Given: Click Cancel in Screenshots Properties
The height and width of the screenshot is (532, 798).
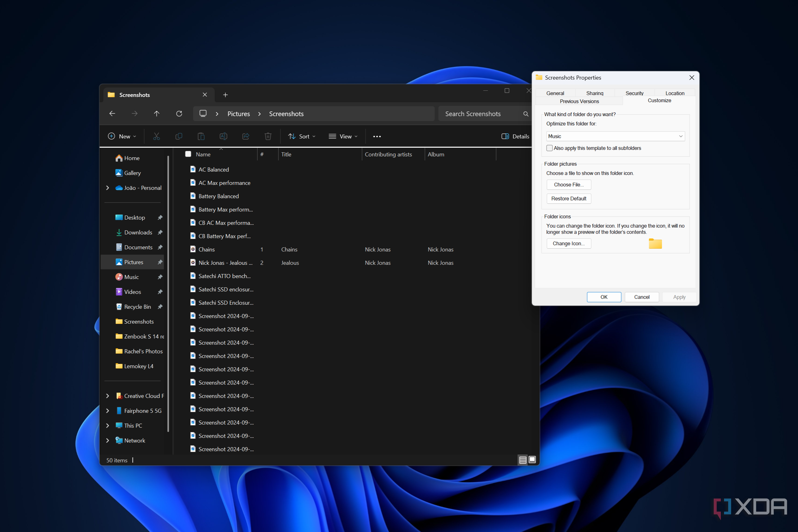Looking at the screenshot, I should pos(642,297).
